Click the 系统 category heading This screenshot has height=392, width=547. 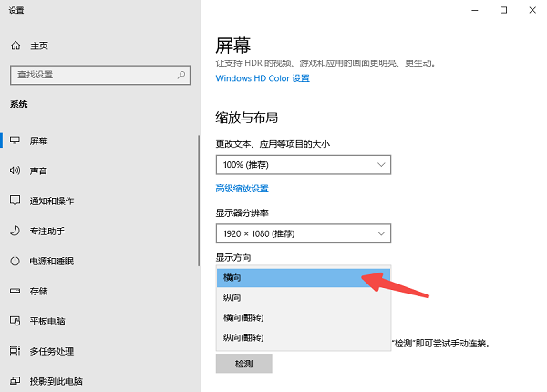19,104
